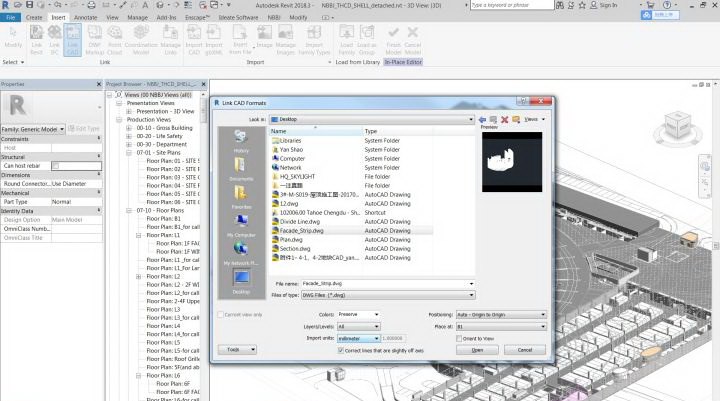The image size is (720, 401).
Task: Cancel the Link CAD Formats dialog
Action: pos(525,350)
